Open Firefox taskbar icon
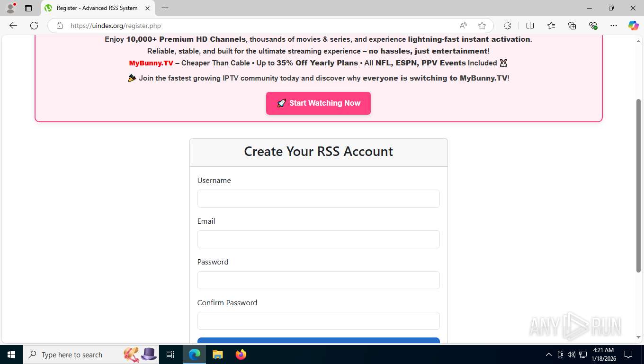Image resolution: width=644 pixels, height=364 pixels. (241, 355)
